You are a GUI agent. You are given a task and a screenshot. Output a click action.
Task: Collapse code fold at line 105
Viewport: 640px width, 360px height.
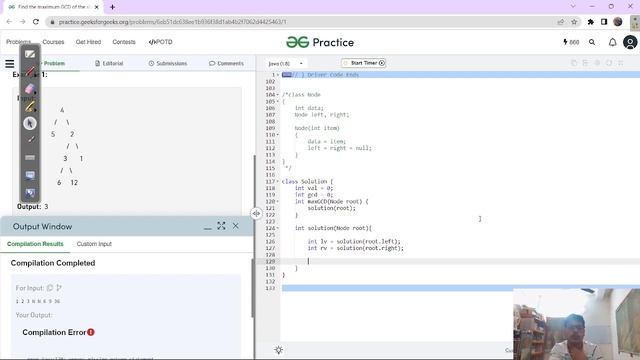(x=278, y=101)
